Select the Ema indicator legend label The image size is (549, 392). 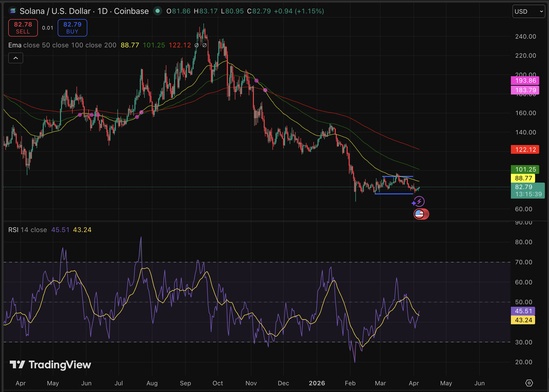[15, 45]
